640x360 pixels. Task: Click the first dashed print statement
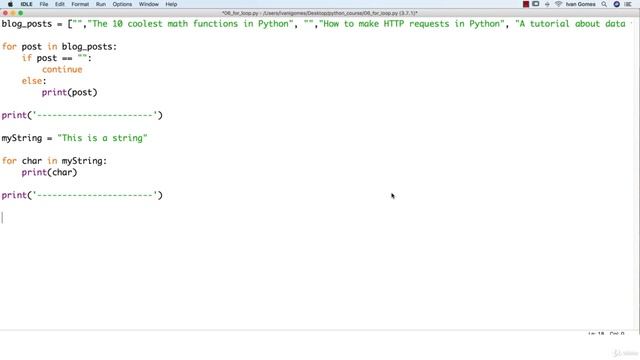(x=82, y=116)
